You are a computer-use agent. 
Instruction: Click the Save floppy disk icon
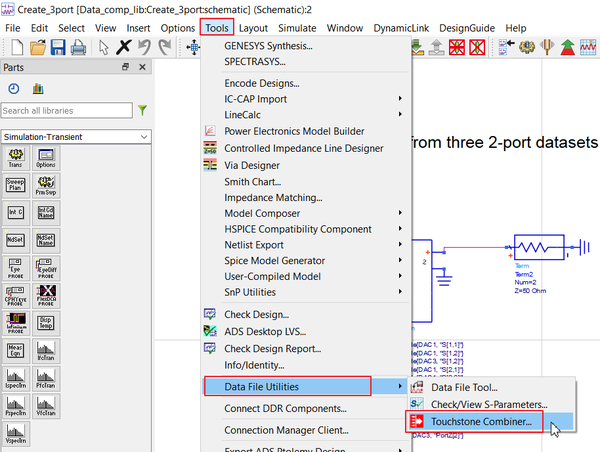pyautogui.click(x=59, y=47)
